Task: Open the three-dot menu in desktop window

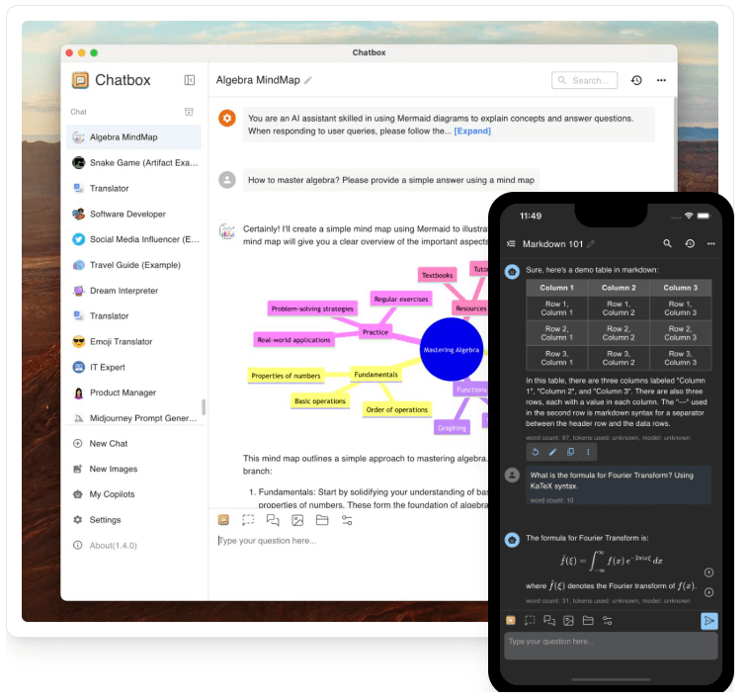Action: click(661, 80)
